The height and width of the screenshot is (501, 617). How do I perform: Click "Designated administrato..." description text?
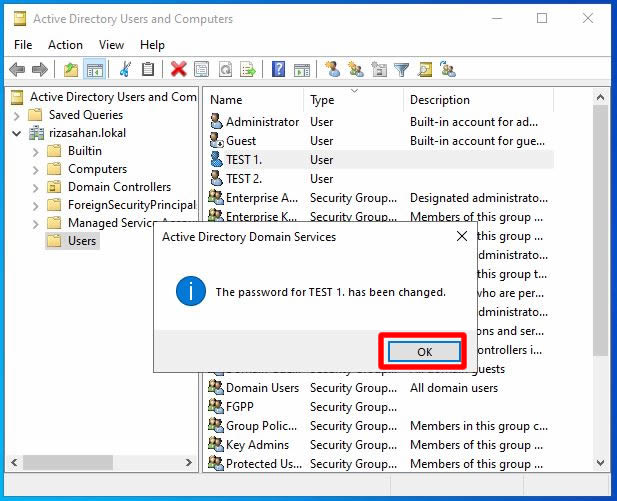point(479,198)
